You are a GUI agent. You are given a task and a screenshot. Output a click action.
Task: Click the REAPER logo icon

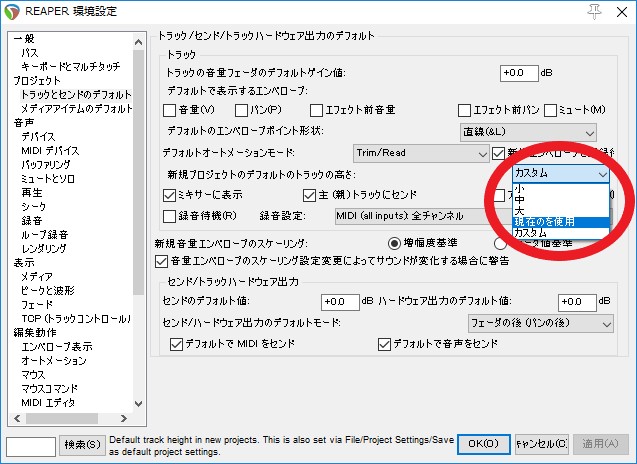tap(12, 12)
